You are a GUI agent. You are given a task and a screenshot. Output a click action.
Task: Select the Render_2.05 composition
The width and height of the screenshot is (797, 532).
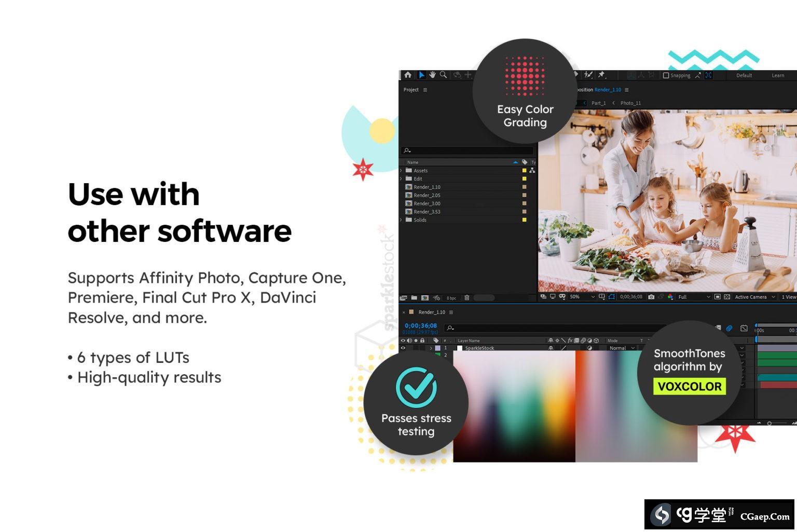[427, 196]
